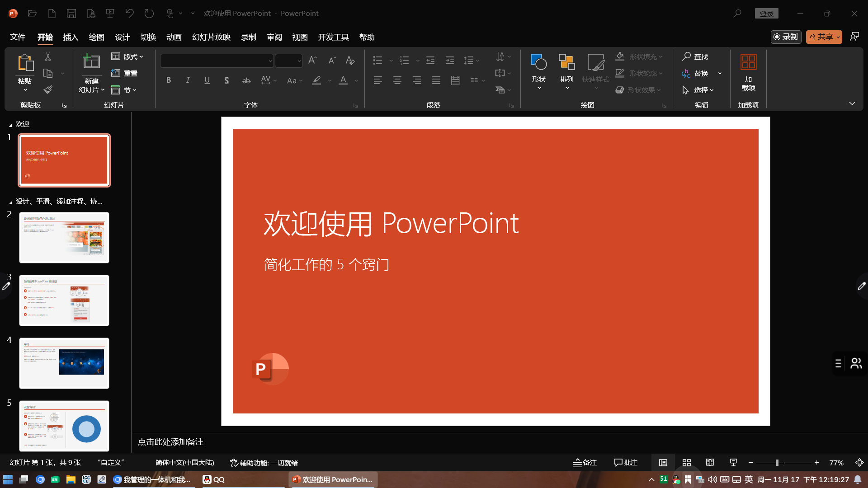Toggle the Notes pane button
Screen dimensions: 868x488
(585, 463)
